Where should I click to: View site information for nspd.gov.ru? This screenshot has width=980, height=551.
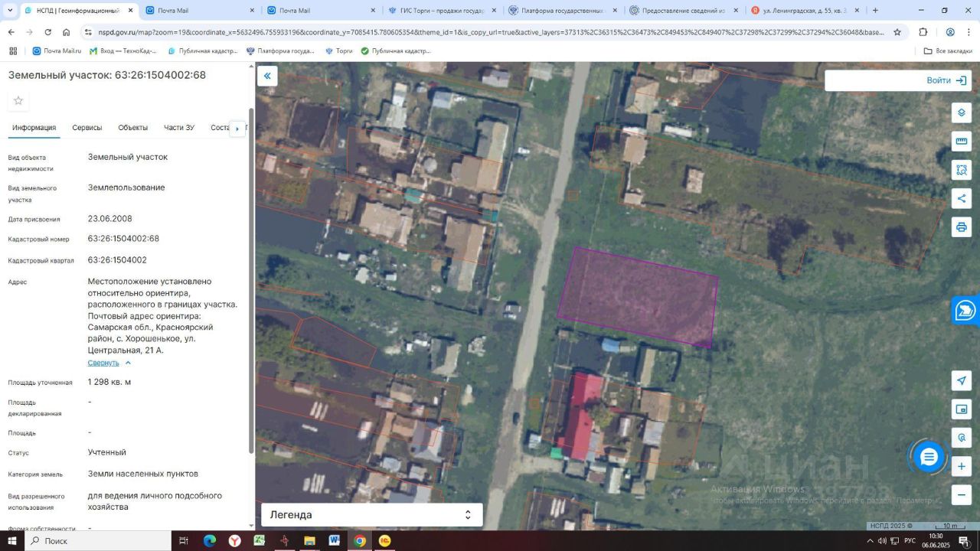point(88,32)
